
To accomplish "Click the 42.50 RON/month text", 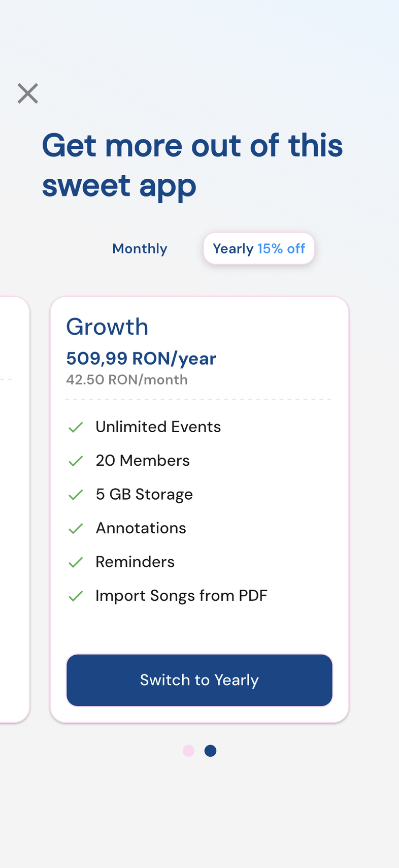I will pos(127,380).
